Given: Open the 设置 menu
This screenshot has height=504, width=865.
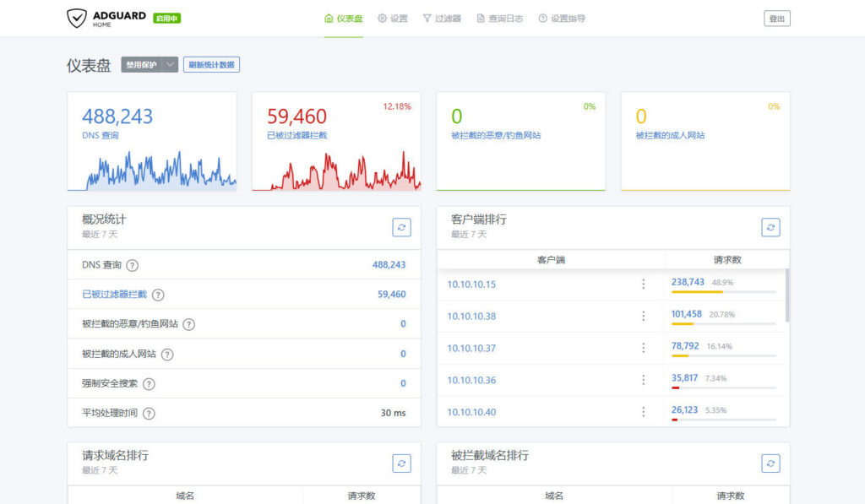Looking at the screenshot, I should click(393, 19).
